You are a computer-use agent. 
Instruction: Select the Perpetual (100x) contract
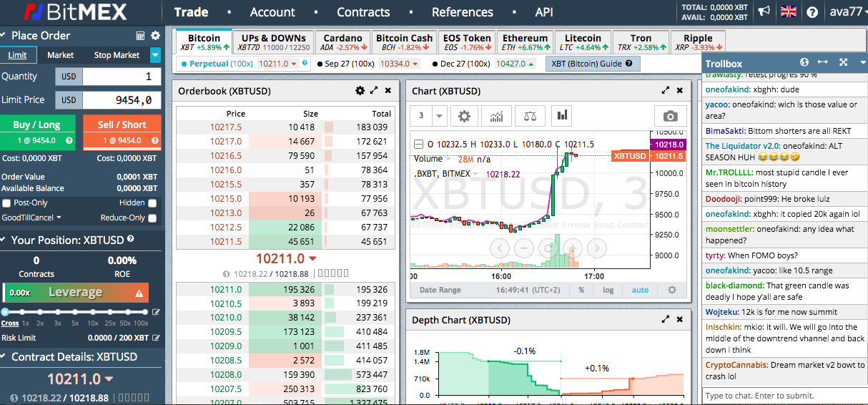tap(245, 64)
